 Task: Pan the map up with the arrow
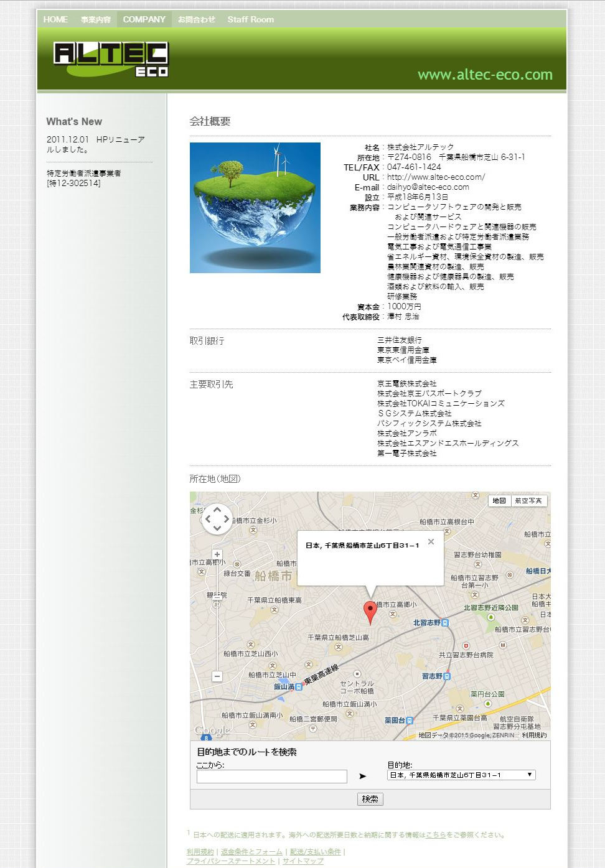pos(217,510)
